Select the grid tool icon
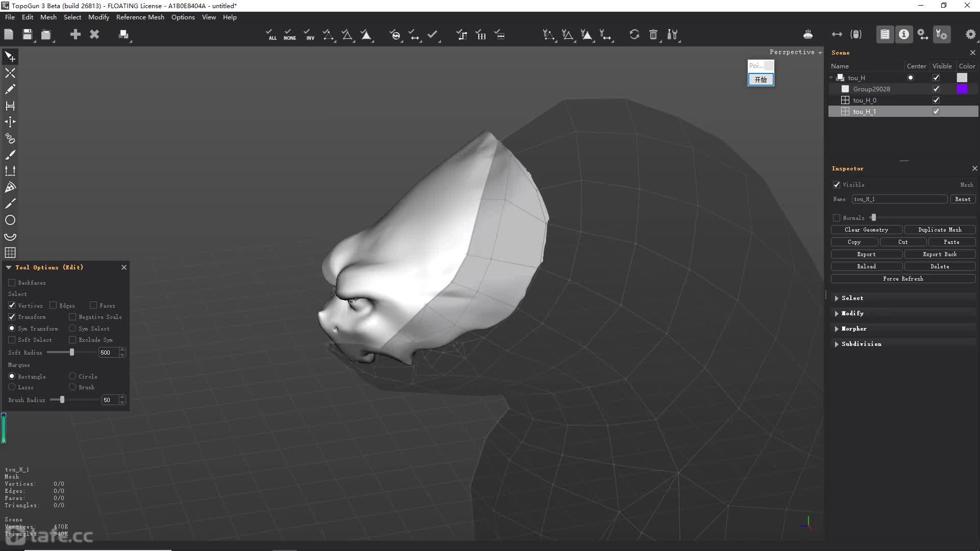 (10, 253)
